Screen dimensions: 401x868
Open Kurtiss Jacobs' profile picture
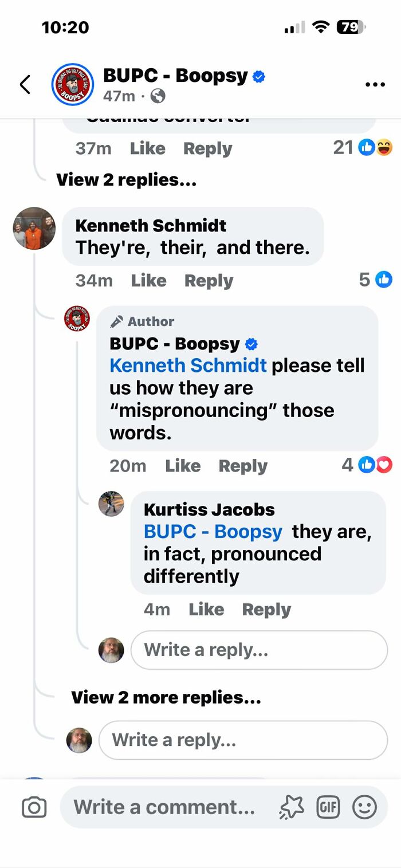[x=112, y=504]
